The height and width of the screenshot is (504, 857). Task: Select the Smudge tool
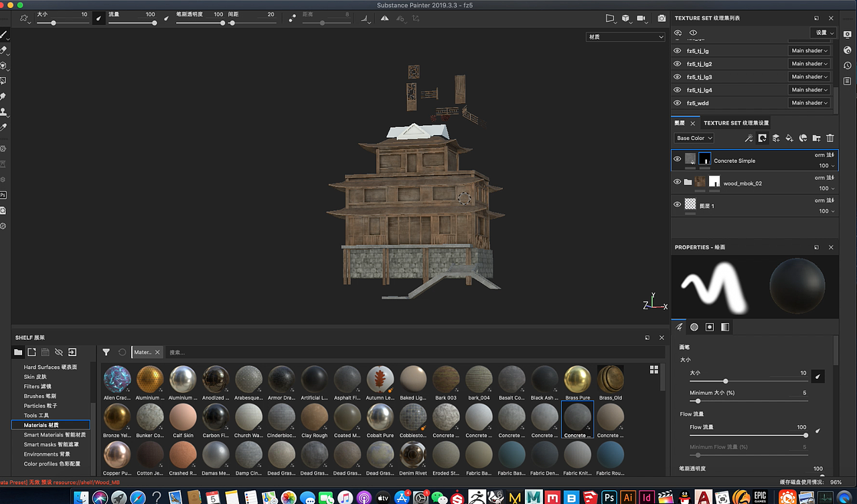tap(3, 96)
